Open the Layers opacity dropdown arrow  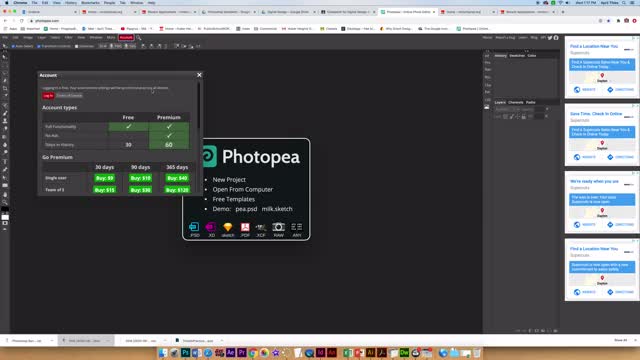click(547, 109)
